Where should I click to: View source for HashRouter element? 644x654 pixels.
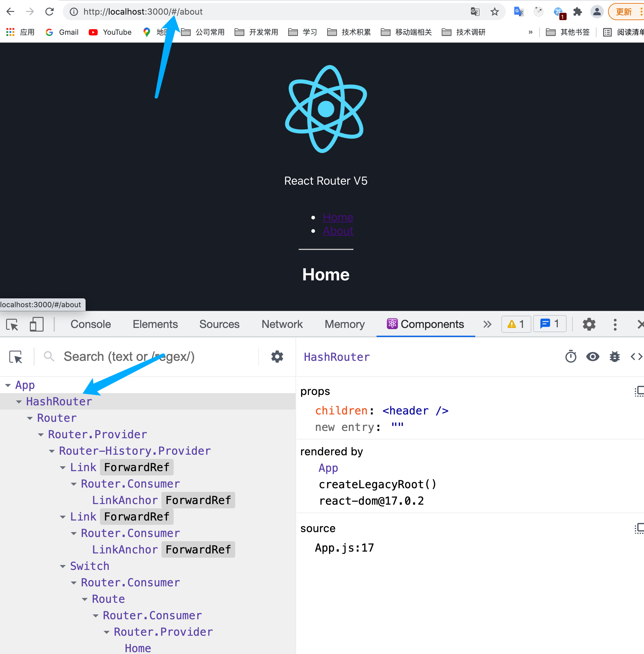point(636,357)
